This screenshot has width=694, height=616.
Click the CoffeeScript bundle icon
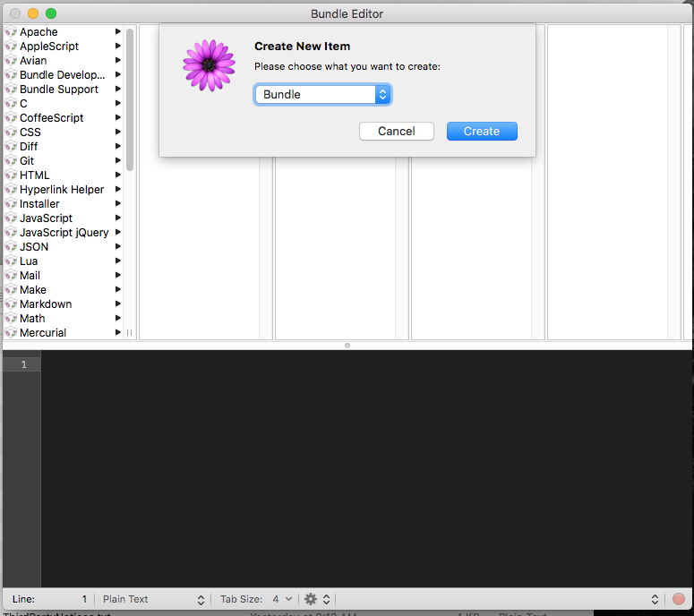[x=11, y=117]
